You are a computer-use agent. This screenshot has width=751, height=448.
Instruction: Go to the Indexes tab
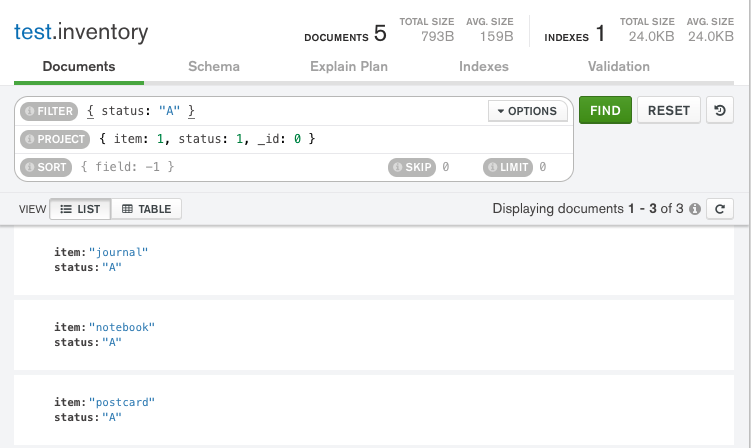(x=484, y=67)
